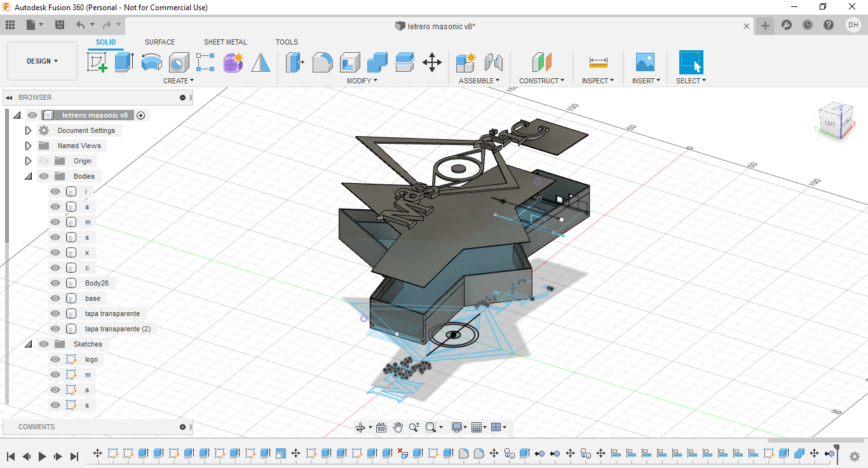Hide the body named m
This screenshot has height=468, width=868.
click(x=55, y=222)
